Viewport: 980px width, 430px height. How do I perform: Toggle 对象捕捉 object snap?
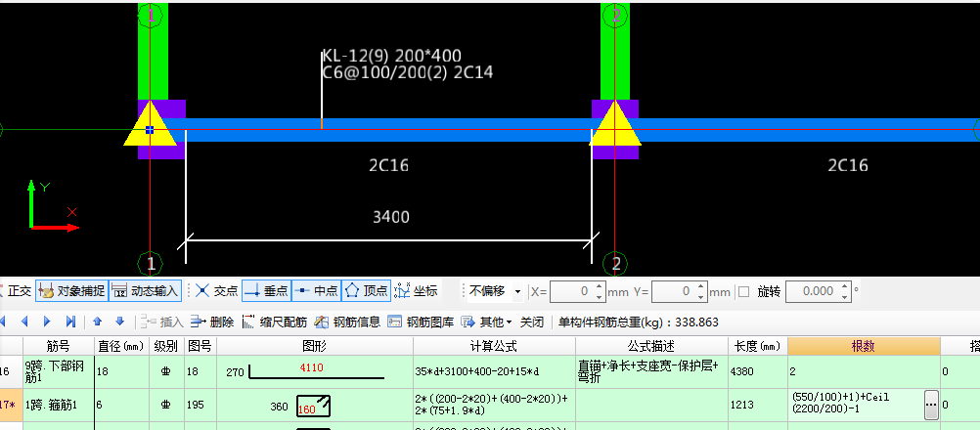70,291
